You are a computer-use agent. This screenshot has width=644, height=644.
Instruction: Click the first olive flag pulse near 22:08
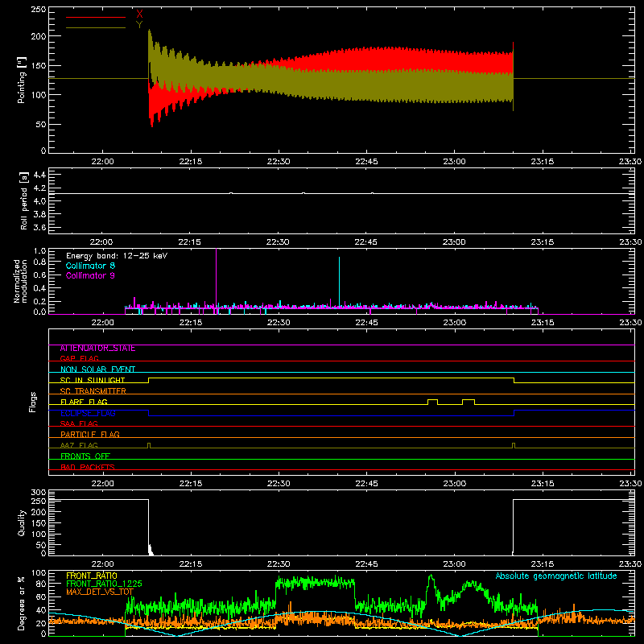(149, 445)
